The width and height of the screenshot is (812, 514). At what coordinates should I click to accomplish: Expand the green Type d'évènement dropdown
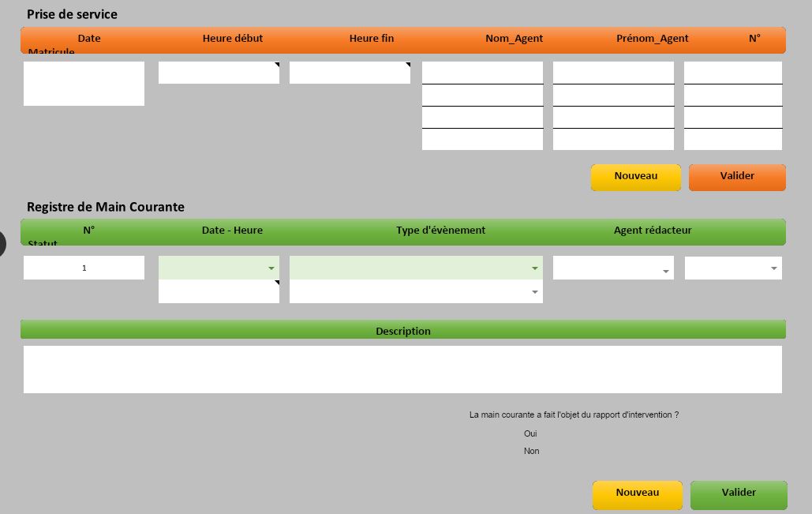click(x=535, y=268)
